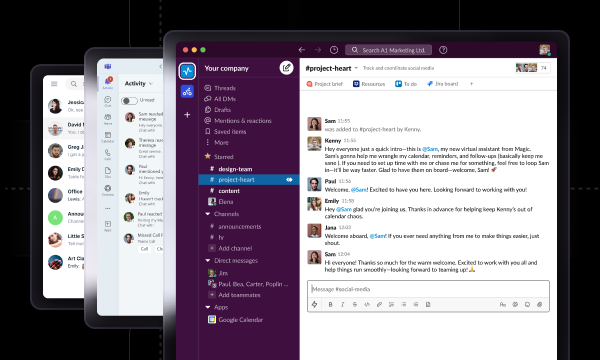Insert an ordered list in message composer

click(x=391, y=305)
